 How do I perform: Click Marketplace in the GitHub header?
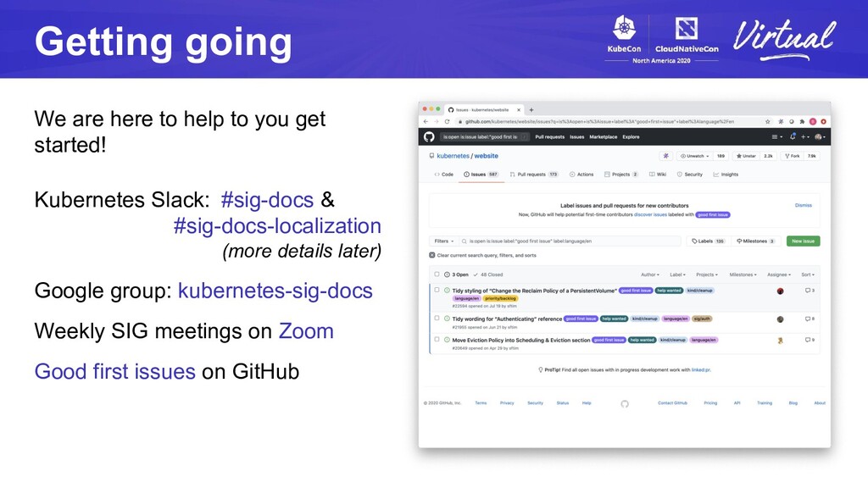tap(603, 136)
